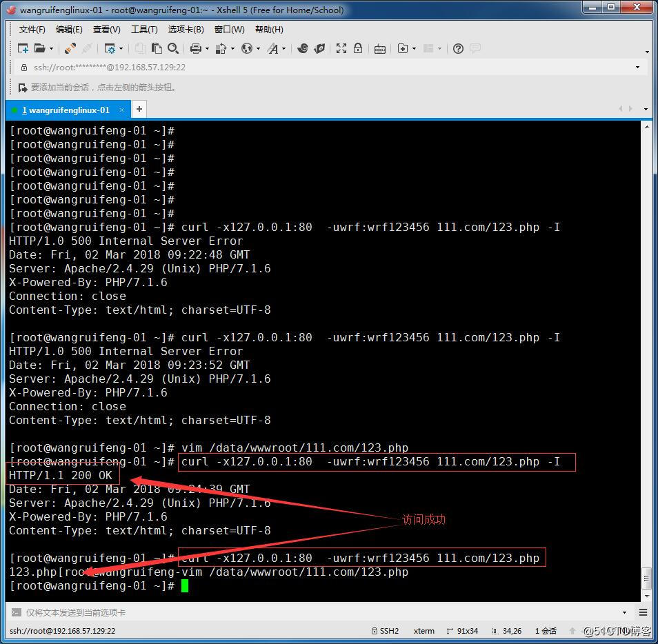Open session Properties gear icon
The image size is (658, 644).
pyautogui.click(x=110, y=48)
